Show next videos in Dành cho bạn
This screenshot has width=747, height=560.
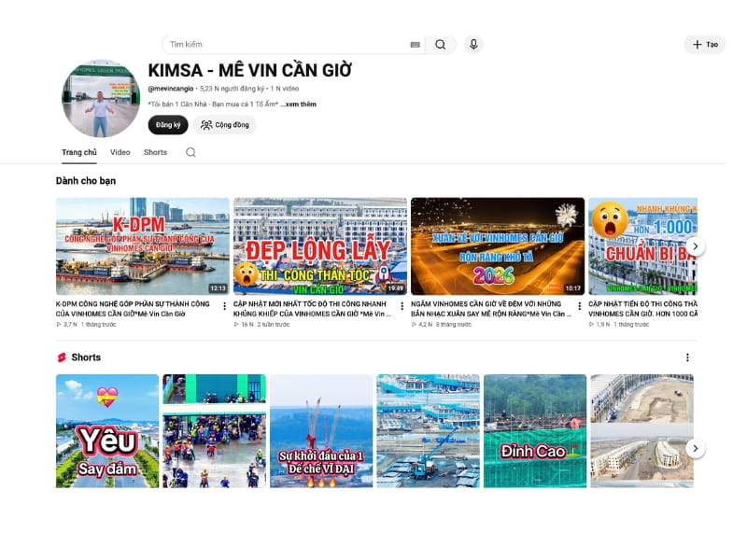(x=696, y=246)
